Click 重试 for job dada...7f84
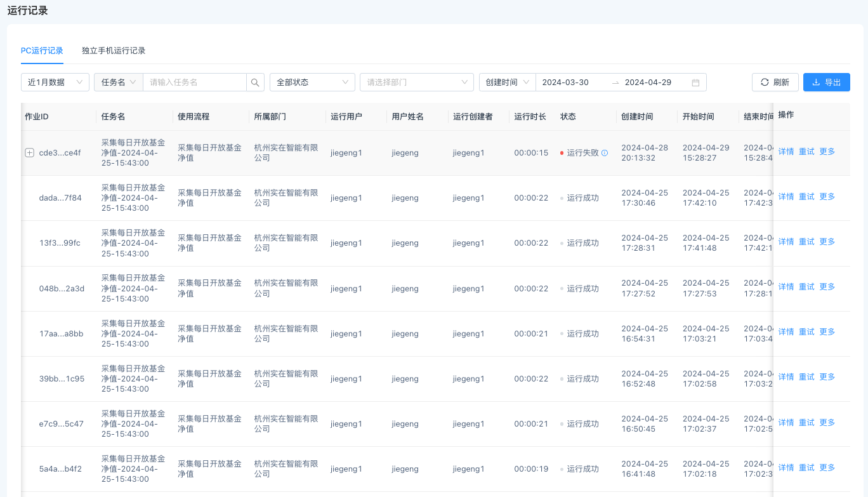This screenshot has width=868, height=497. click(806, 197)
